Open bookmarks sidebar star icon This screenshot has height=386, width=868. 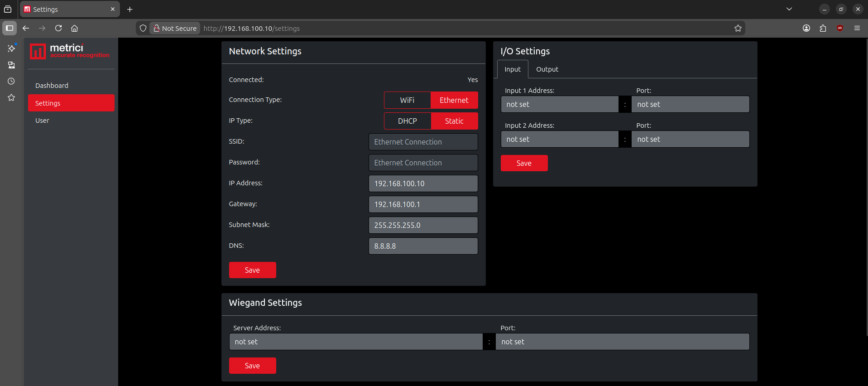[x=11, y=97]
